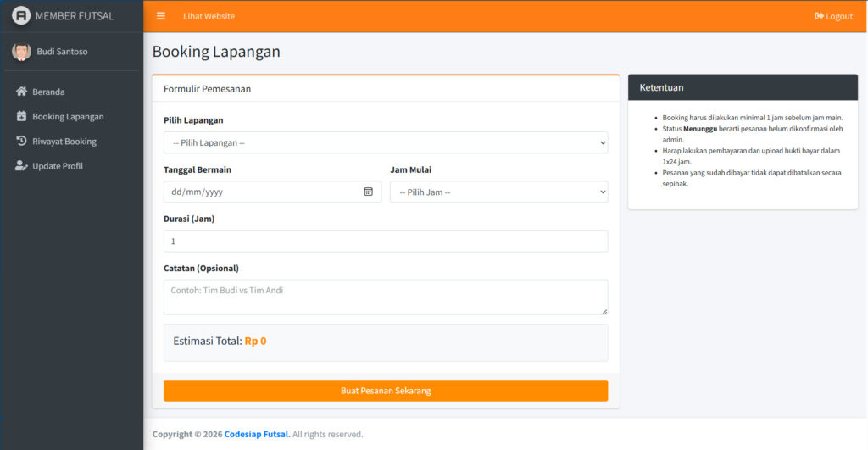Viewport: 868px width, 450px height.
Task: Focus the Tanggal Bermain date field
Action: (x=263, y=192)
